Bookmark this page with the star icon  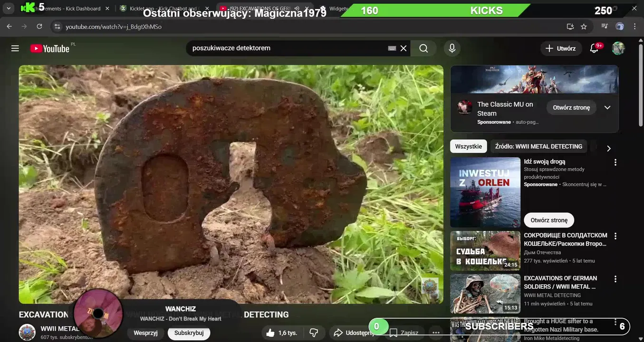coord(584,27)
